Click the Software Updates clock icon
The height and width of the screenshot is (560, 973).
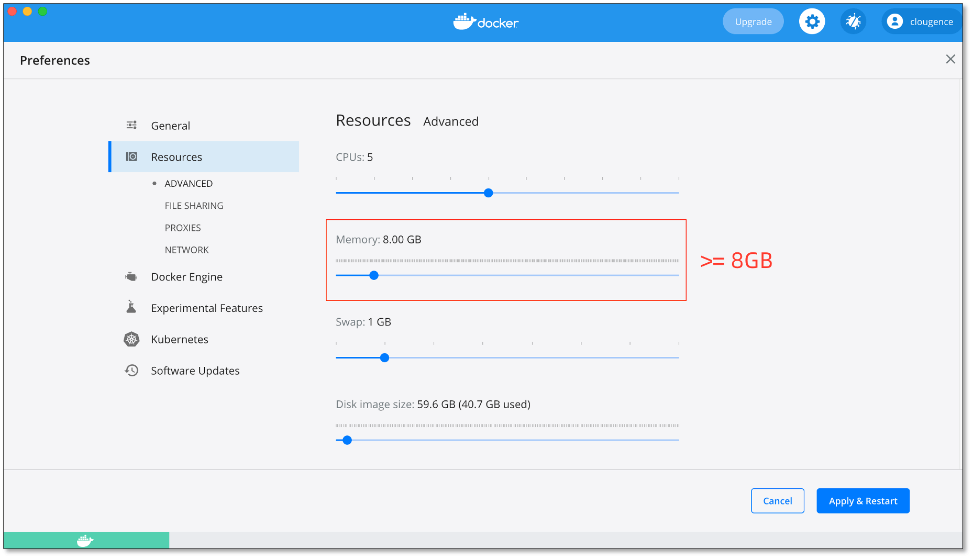pos(131,371)
